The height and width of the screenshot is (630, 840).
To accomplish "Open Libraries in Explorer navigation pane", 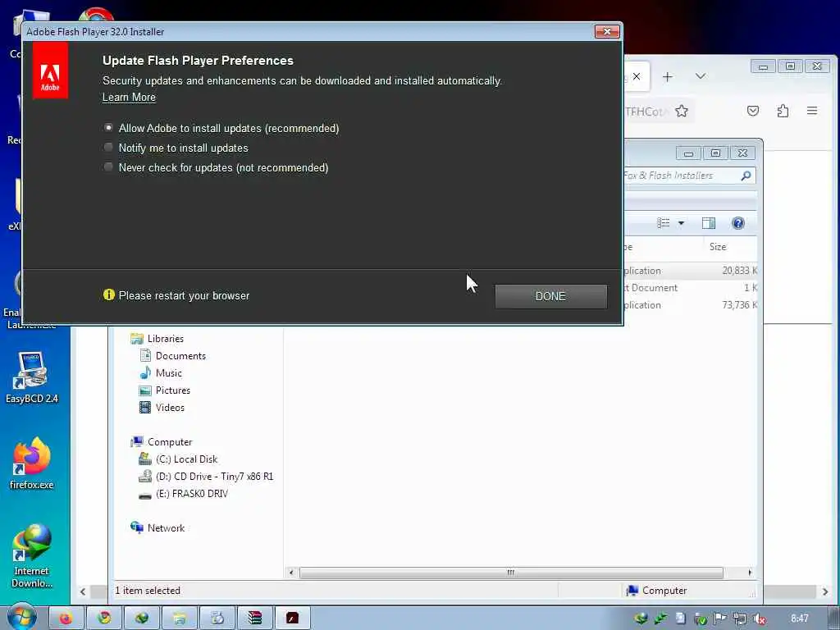I will 165,339.
